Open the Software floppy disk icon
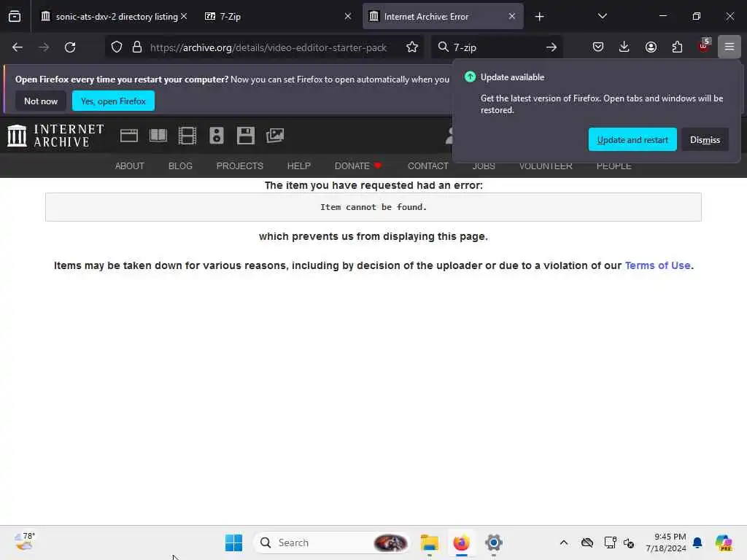The width and height of the screenshot is (747, 560). [246, 136]
